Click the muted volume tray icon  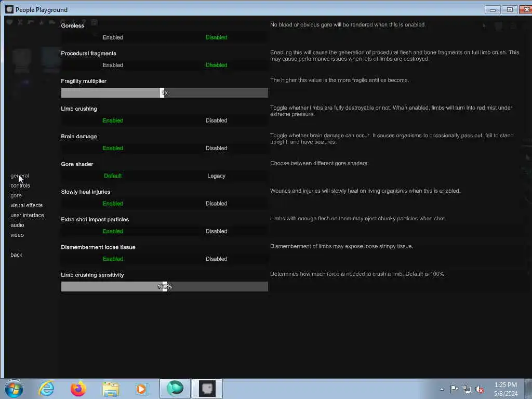[x=480, y=389]
